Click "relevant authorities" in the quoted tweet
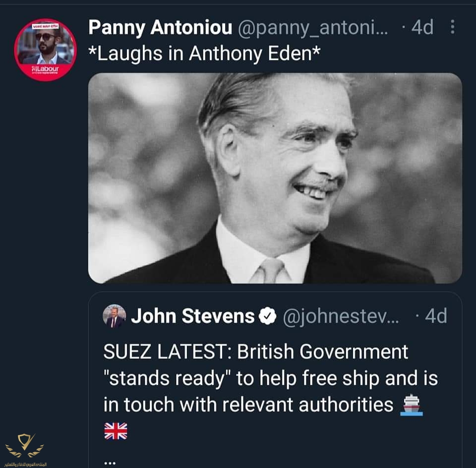The width and height of the screenshot is (476, 468). click(x=307, y=405)
